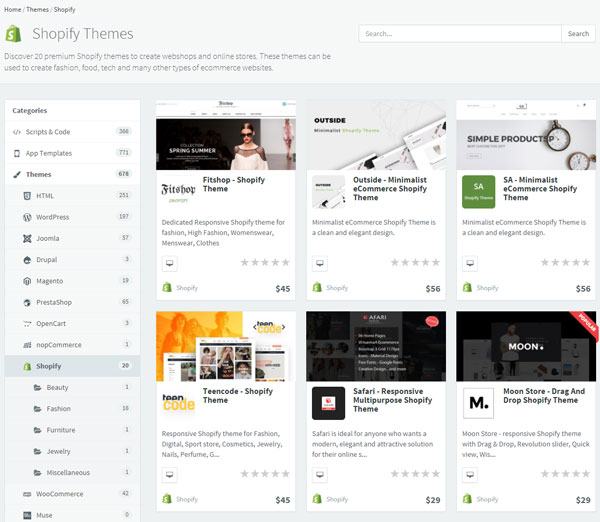Click the Moon theme preview image
The width and height of the screenshot is (600, 522).
[x=526, y=346]
